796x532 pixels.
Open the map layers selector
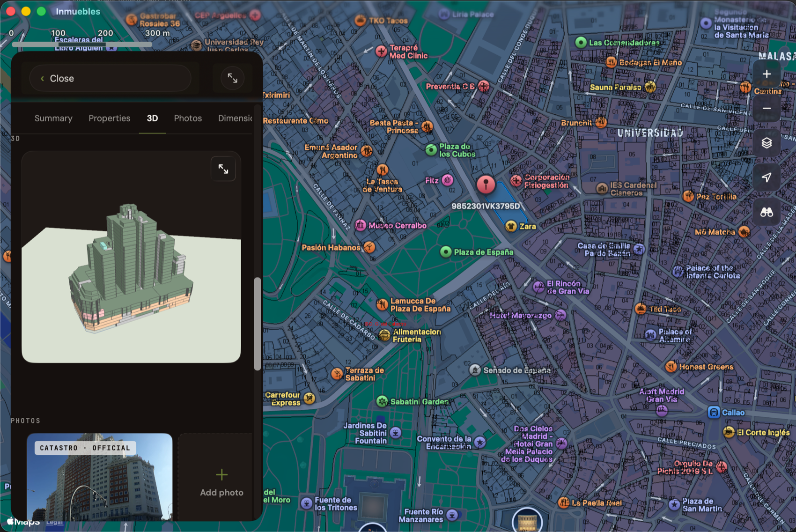pyautogui.click(x=767, y=143)
